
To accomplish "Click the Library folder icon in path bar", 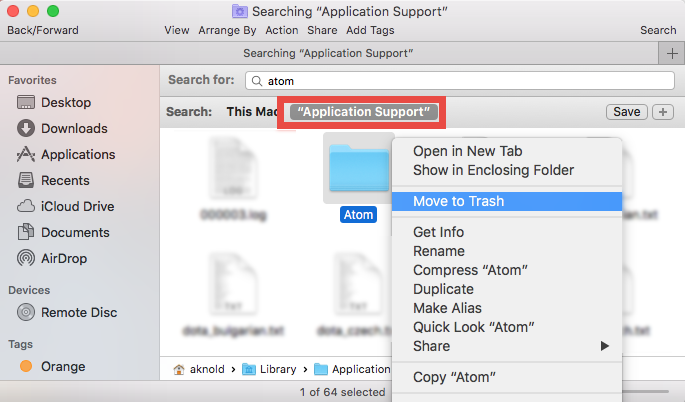I will click(x=249, y=369).
